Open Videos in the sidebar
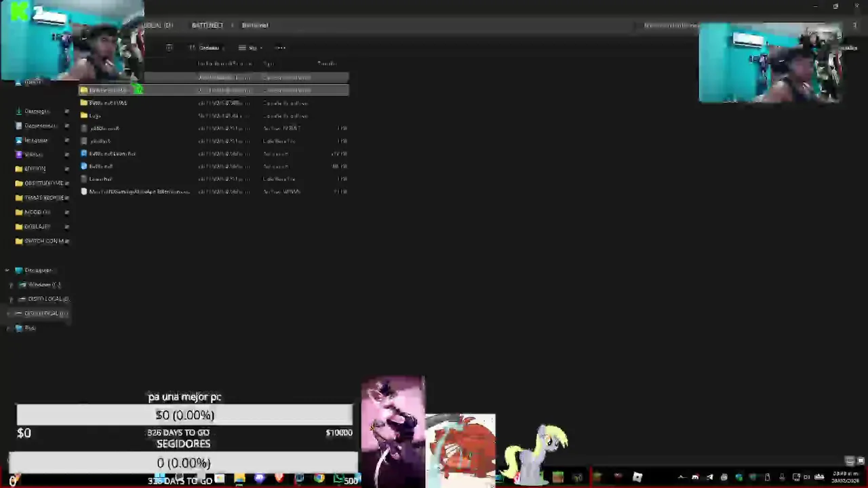The height and width of the screenshot is (488, 868). click(33, 155)
